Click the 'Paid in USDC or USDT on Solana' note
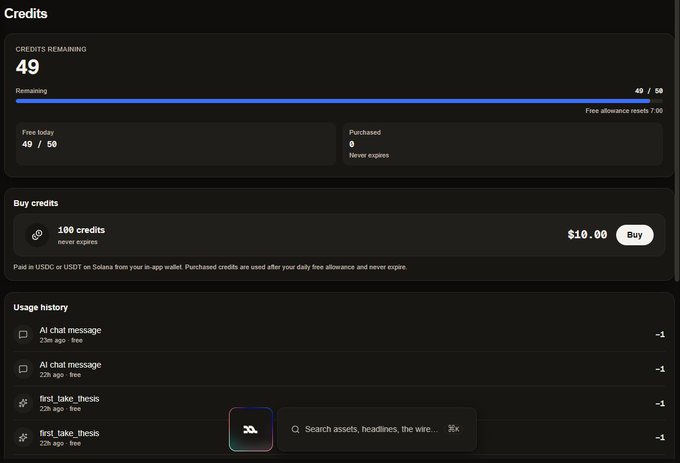Viewport: 680px width, 463px height. pos(210,267)
